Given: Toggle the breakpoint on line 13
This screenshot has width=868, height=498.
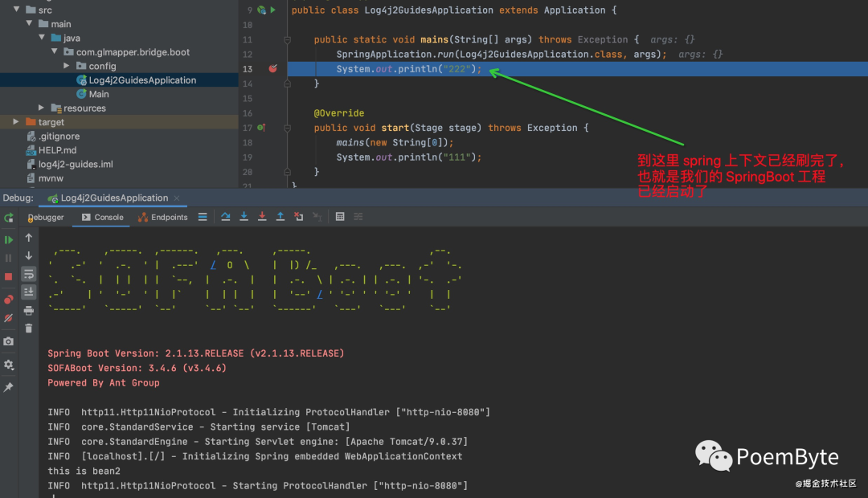Looking at the screenshot, I should pos(273,68).
